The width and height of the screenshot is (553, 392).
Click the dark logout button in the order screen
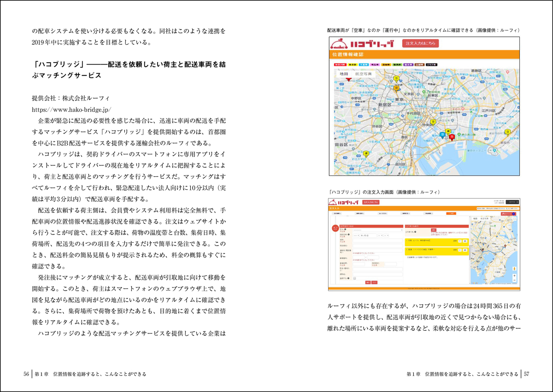[x=512, y=202]
